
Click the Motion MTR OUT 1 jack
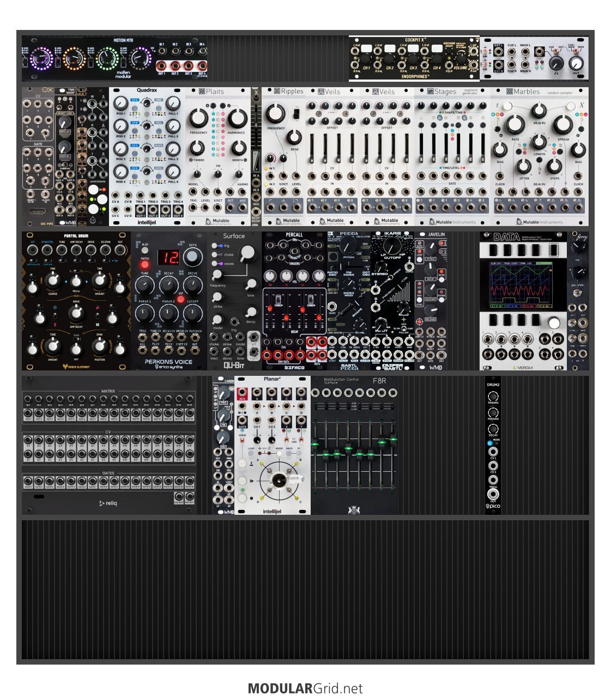161,65
